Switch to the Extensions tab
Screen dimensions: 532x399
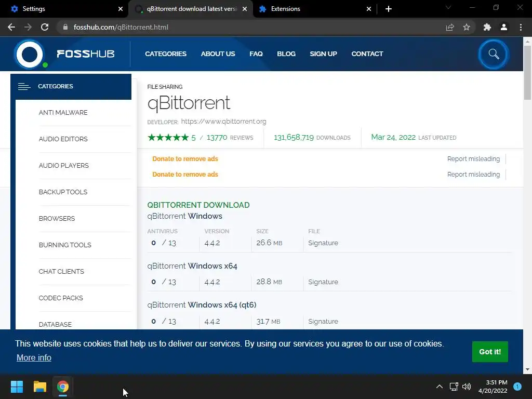(x=315, y=9)
